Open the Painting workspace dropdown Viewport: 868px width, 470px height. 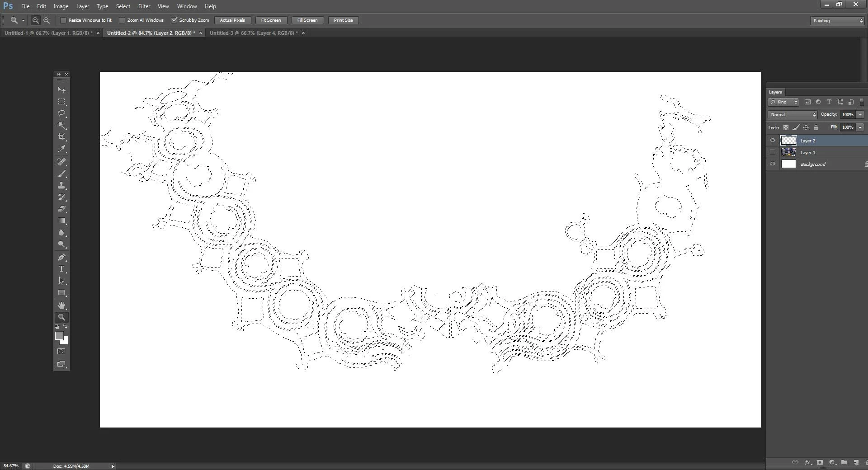[x=837, y=21]
